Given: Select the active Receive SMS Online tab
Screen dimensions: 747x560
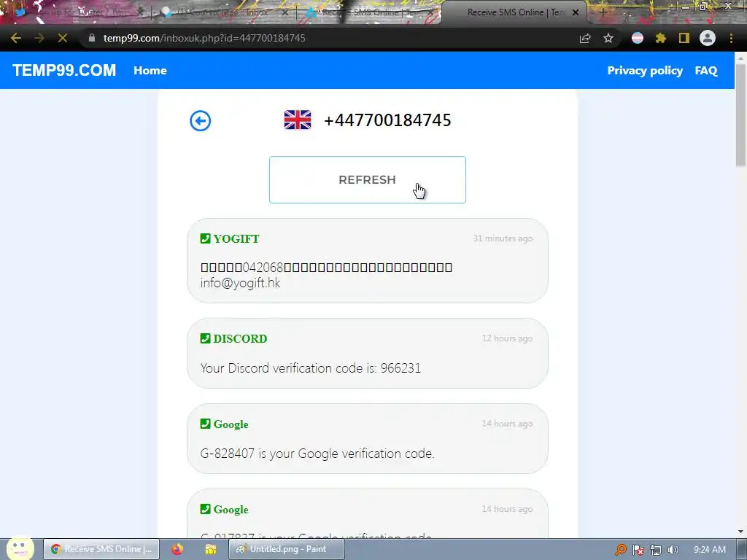Looking at the screenshot, I should pyautogui.click(x=514, y=12).
